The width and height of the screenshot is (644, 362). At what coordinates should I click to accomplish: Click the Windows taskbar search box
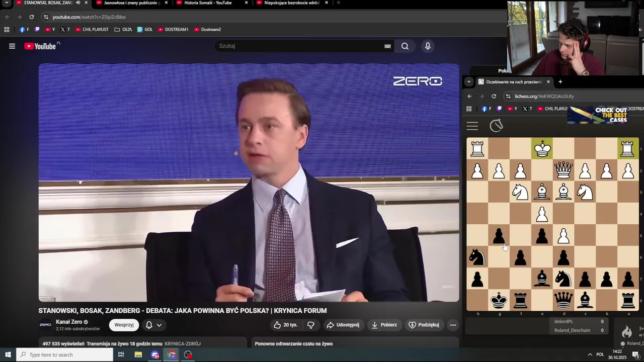64,355
